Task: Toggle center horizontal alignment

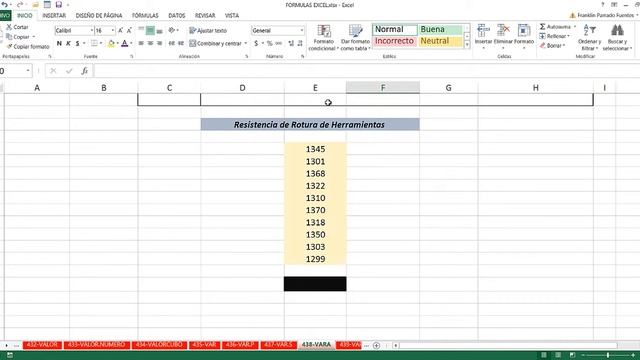Action: (150, 43)
